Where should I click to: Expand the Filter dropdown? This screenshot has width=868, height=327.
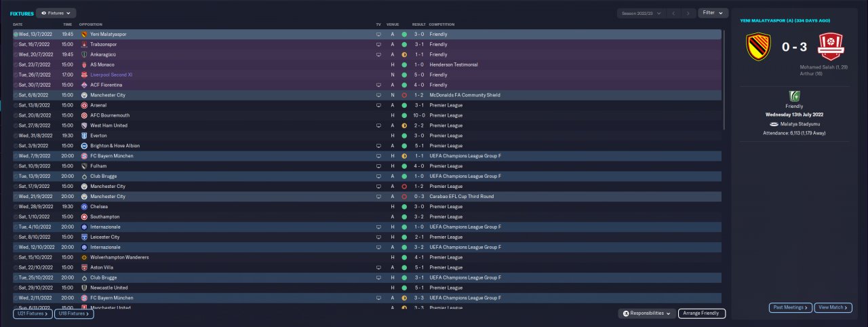click(713, 13)
